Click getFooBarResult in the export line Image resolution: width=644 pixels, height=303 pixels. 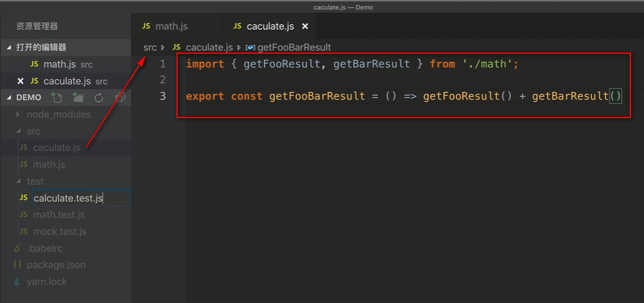317,96
